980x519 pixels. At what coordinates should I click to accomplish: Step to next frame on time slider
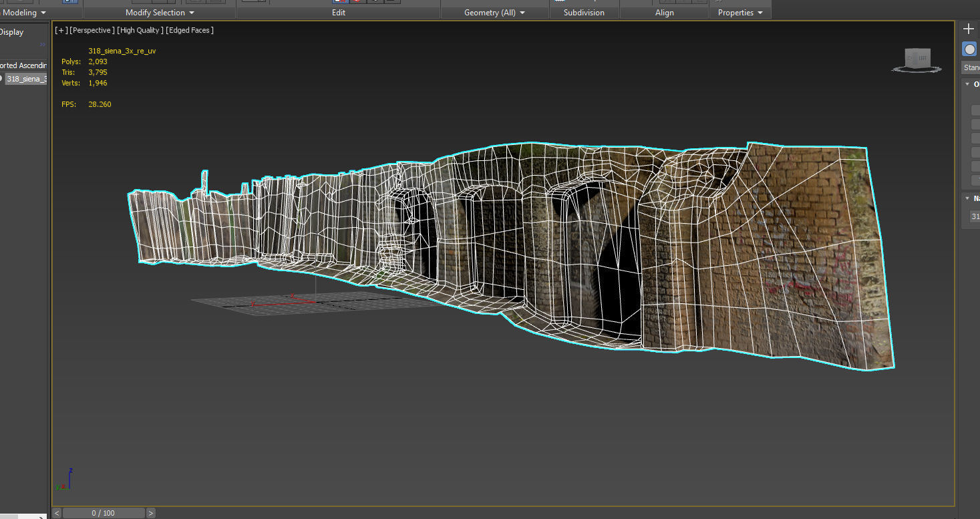(x=151, y=513)
